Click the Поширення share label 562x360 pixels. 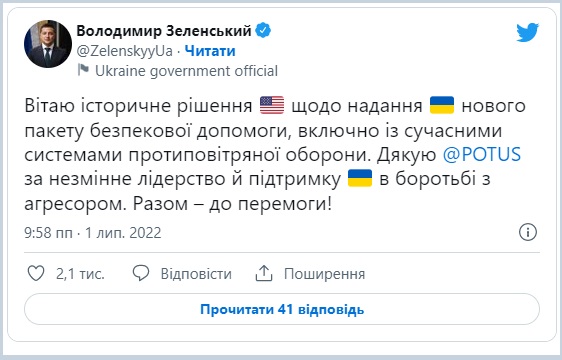tap(324, 274)
